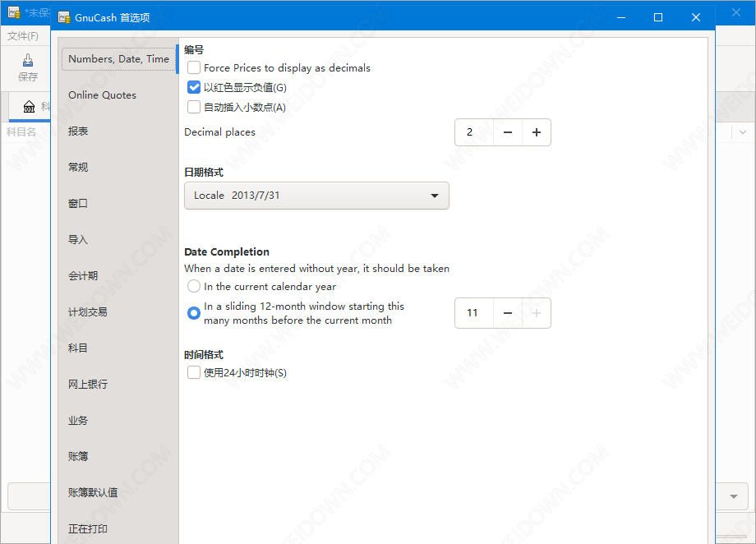Click the GnuCash app icon in the main window title bar
Viewport: 756px width, 544px height.
point(14,12)
